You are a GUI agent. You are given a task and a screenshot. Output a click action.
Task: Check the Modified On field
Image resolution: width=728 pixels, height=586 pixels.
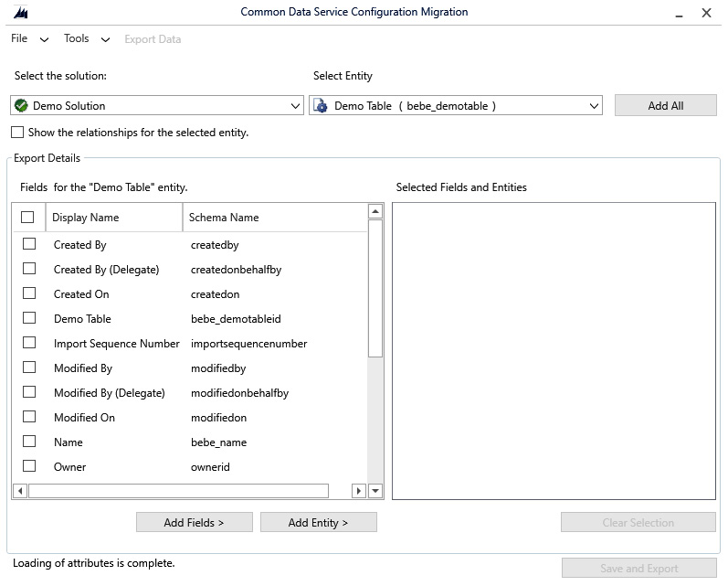29,416
